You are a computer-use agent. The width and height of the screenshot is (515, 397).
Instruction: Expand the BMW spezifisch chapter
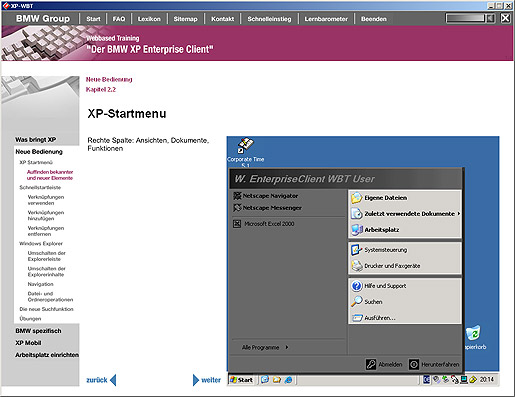[x=38, y=331]
